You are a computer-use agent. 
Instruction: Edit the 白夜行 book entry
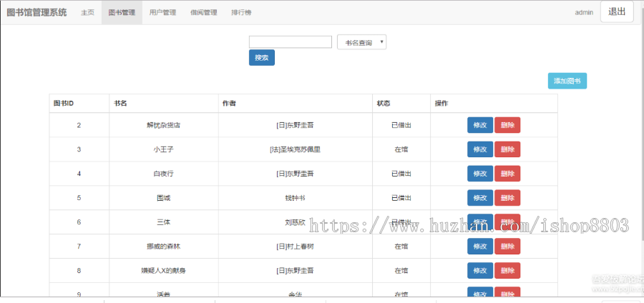480,174
